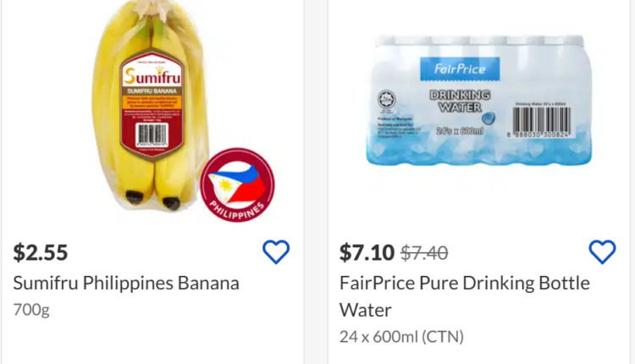
Task: Favorite the Sumifru banana with the heart icon
Action: pyautogui.click(x=276, y=251)
